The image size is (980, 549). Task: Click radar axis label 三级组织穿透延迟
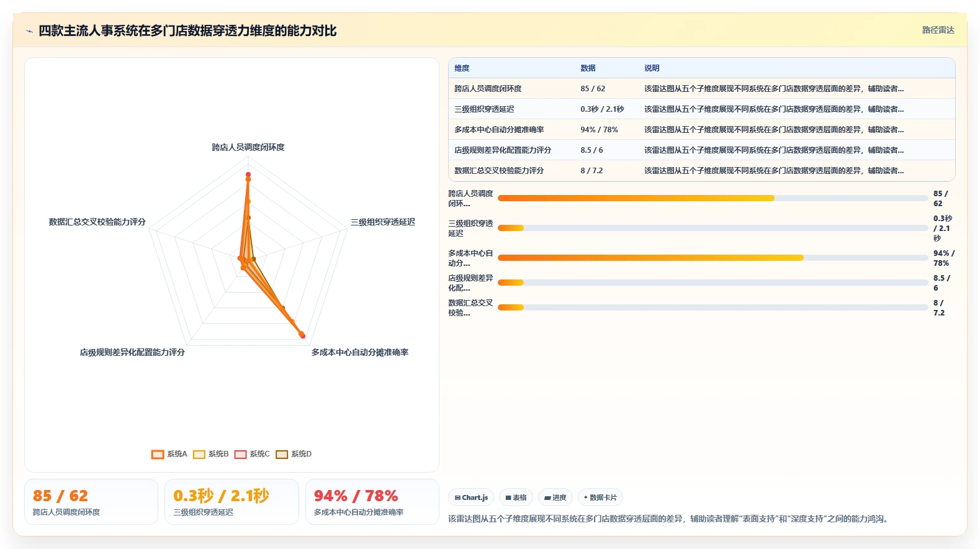(383, 222)
